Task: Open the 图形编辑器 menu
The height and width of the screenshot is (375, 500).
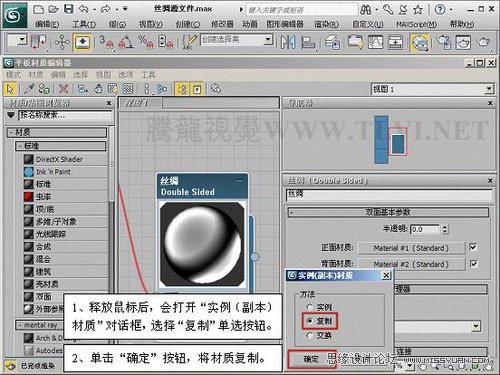Action: point(285,24)
